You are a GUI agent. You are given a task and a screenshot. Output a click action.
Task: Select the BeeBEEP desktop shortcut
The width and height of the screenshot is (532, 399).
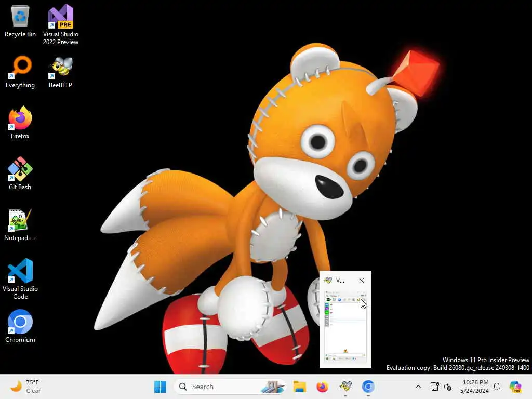click(60, 72)
